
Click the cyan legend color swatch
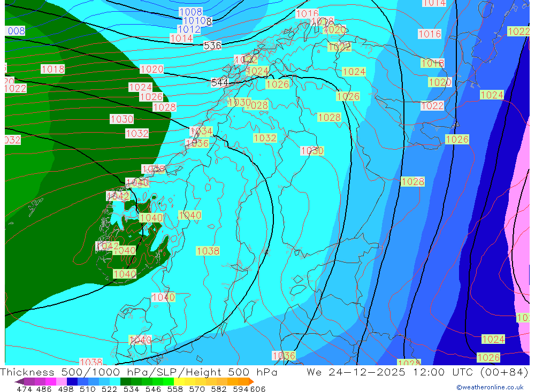pyautogui.click(x=115, y=381)
